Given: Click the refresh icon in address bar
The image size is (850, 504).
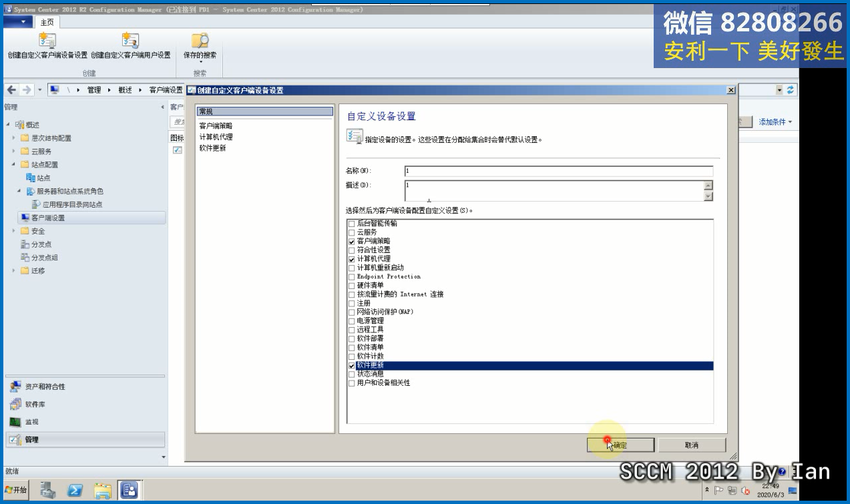Looking at the screenshot, I should [x=791, y=90].
